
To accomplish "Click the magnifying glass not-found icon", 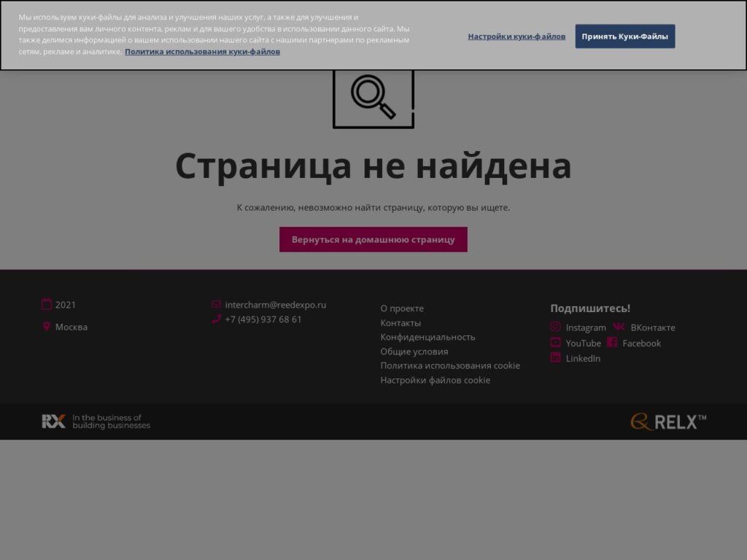I will point(373,98).
